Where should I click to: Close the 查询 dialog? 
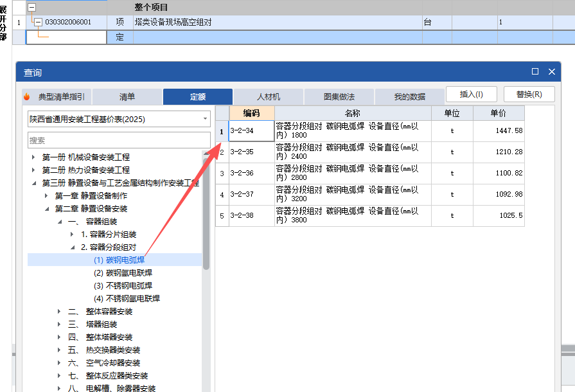551,71
